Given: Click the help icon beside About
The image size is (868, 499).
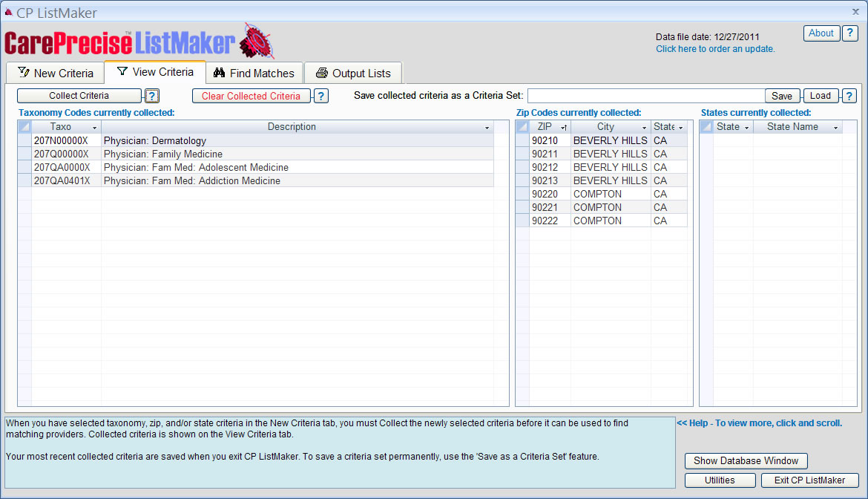Looking at the screenshot, I should [849, 33].
